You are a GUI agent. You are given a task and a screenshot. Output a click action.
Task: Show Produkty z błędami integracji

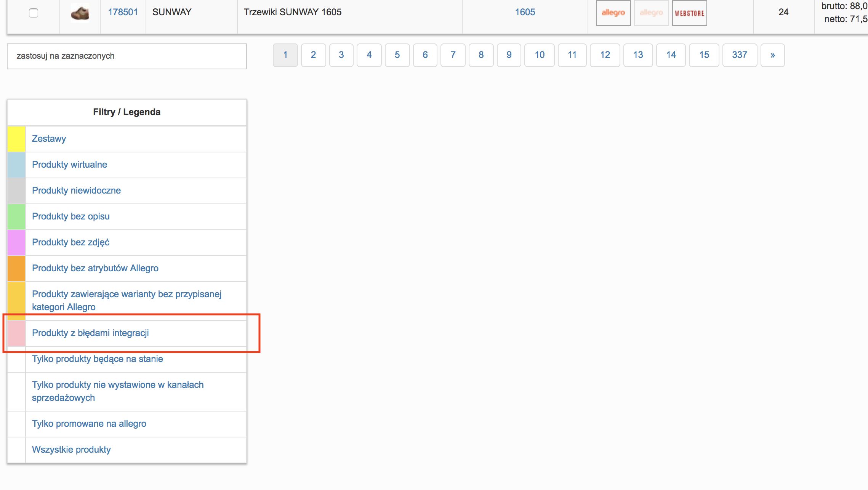90,333
